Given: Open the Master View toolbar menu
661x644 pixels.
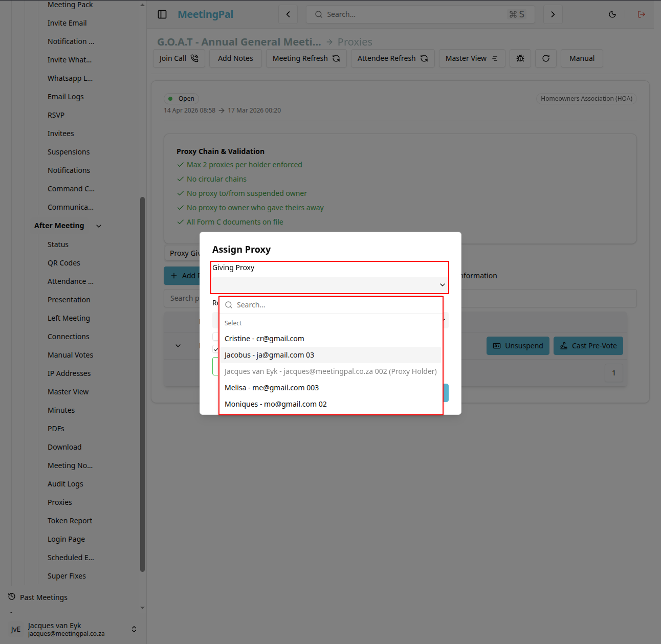Looking at the screenshot, I should 472,58.
